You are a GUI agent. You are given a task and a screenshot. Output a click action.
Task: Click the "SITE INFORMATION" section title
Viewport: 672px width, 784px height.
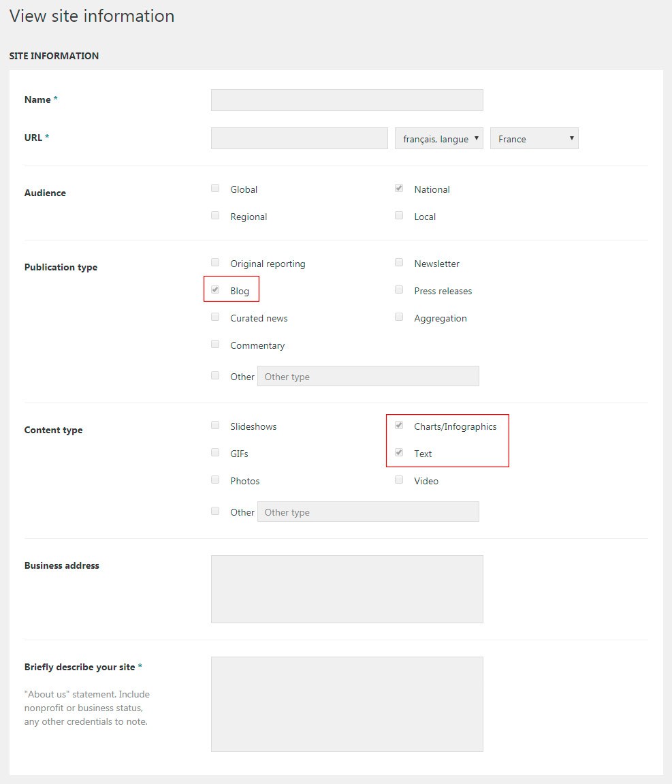54,56
